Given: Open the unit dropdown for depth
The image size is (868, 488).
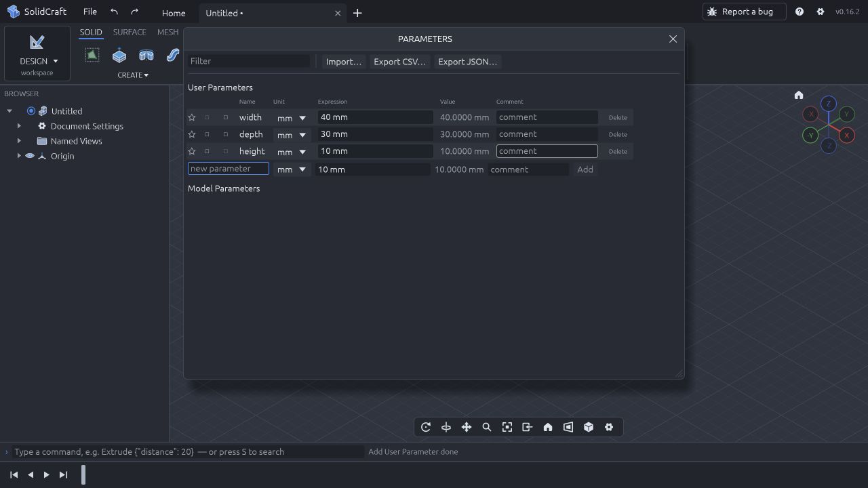Looking at the screenshot, I should click(292, 135).
